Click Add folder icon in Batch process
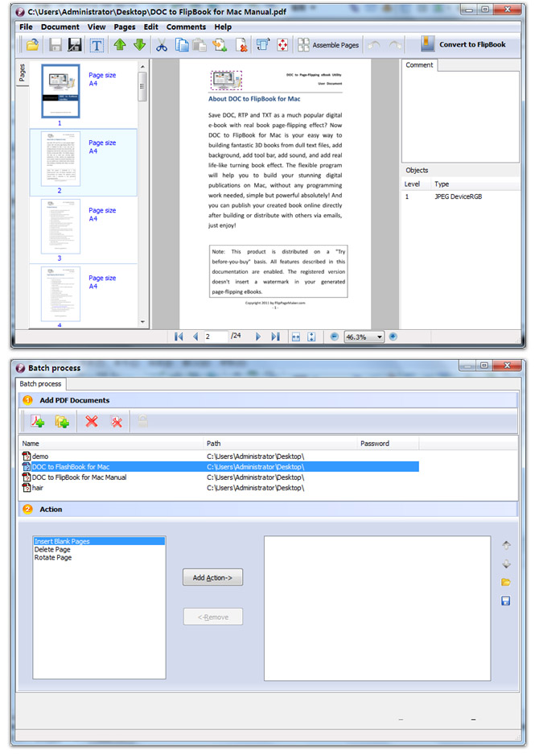 pos(62,422)
